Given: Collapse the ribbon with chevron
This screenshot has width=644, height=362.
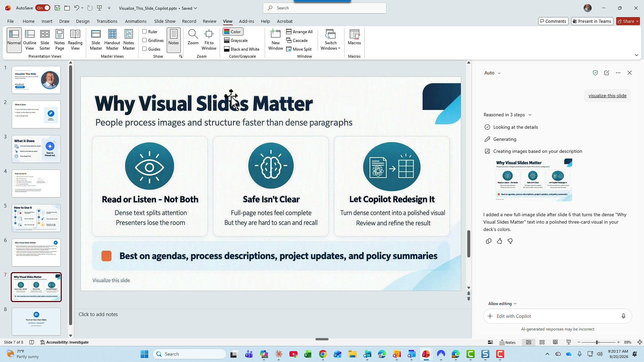Looking at the screenshot, I should 636,55.
